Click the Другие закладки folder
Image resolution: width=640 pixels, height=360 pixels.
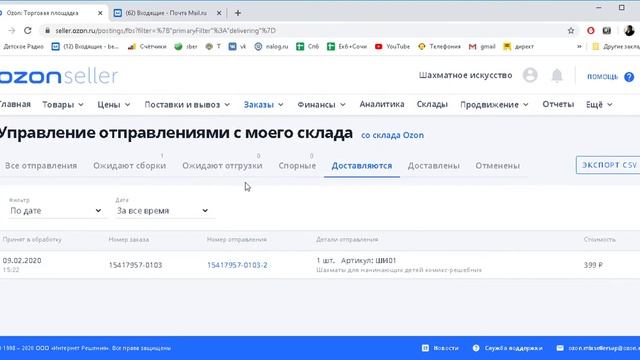pyautogui.click(x=616, y=47)
